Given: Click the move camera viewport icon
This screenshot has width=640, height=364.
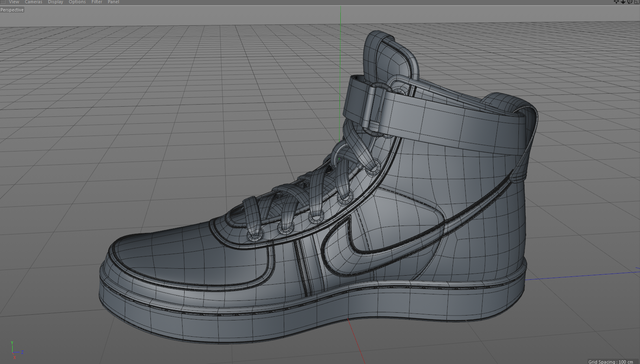Looking at the screenshot, I should [616, 2].
